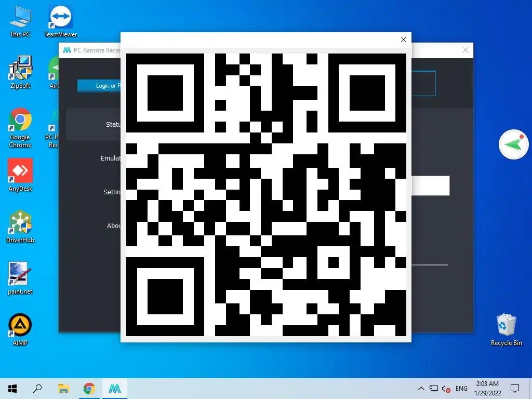Close the PC Remote Receiver window
Screen dimensions: 532x399
(x=465, y=50)
